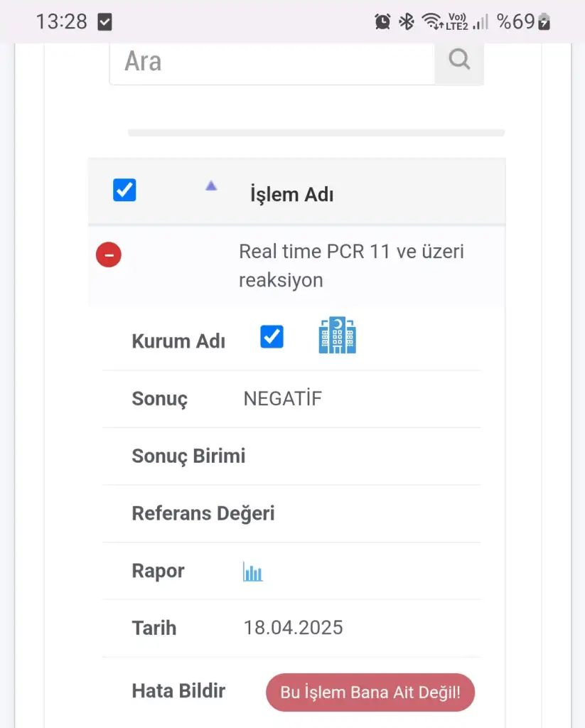Open the Rapor bar chart icon
Image resolution: width=585 pixels, height=728 pixels.
point(252,572)
